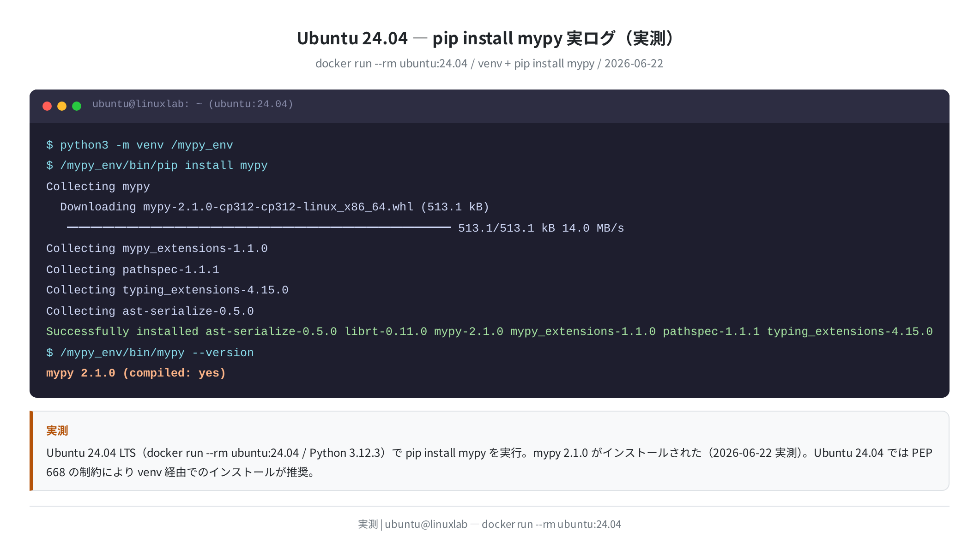Click the line Collecting mypy_extensions-1.1.0

[x=157, y=248]
